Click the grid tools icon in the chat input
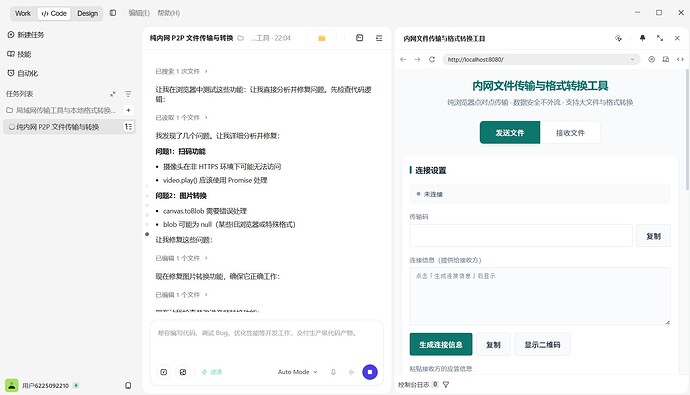The height and width of the screenshot is (395, 690). click(x=183, y=372)
